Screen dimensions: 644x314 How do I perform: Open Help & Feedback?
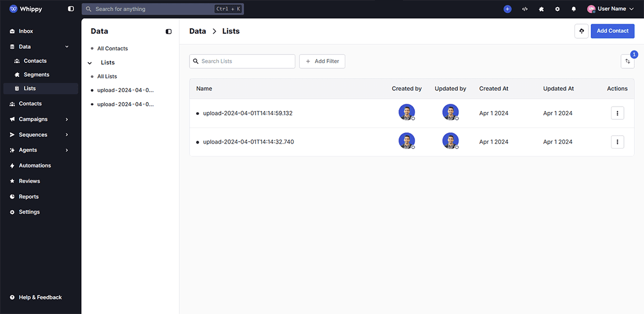(41, 297)
